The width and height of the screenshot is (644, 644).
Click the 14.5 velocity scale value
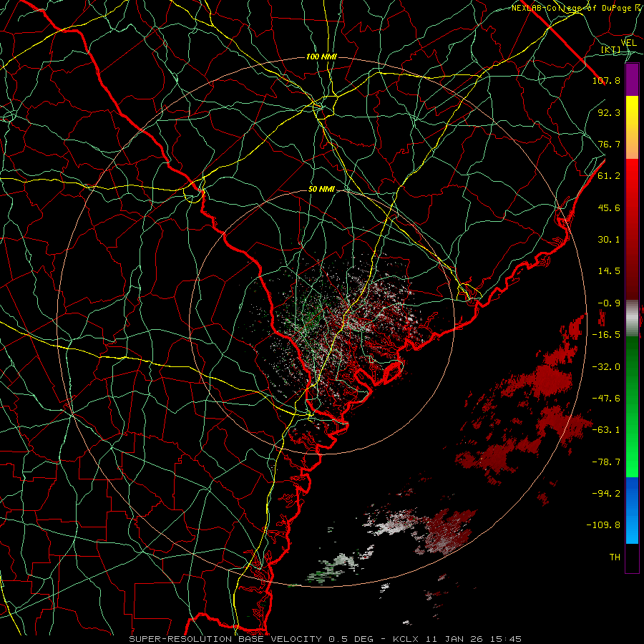click(609, 271)
